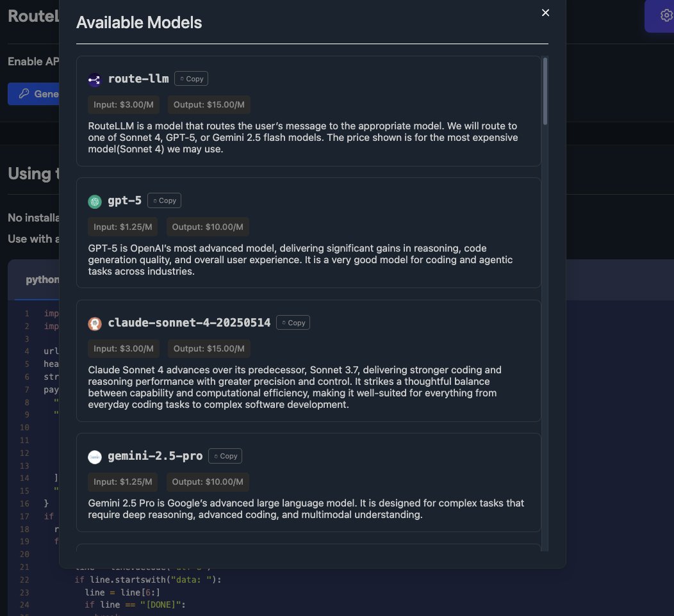674x616 pixels.
Task: Copy the gpt-5 model name
Action: coord(164,200)
